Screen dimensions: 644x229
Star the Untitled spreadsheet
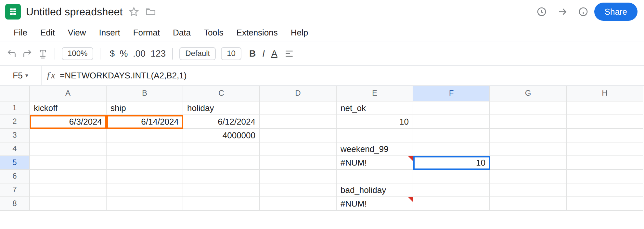coord(134,12)
